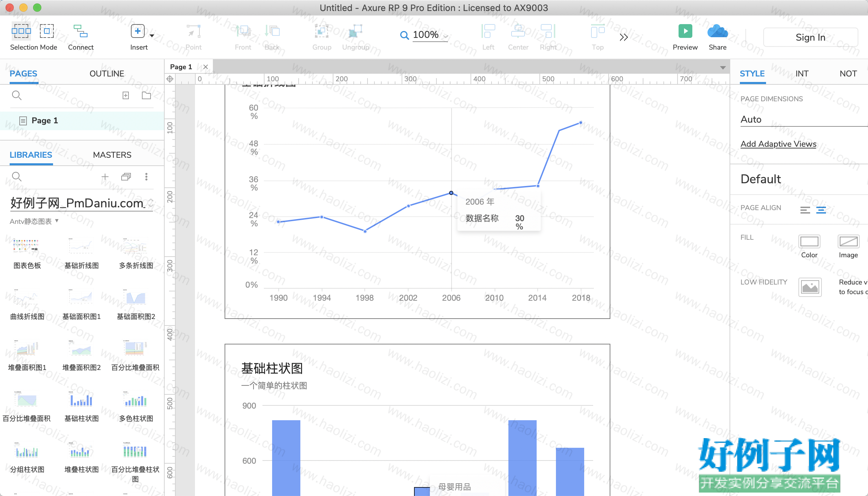Open library selector 好例子网_PmDaniu.com

tap(82, 203)
